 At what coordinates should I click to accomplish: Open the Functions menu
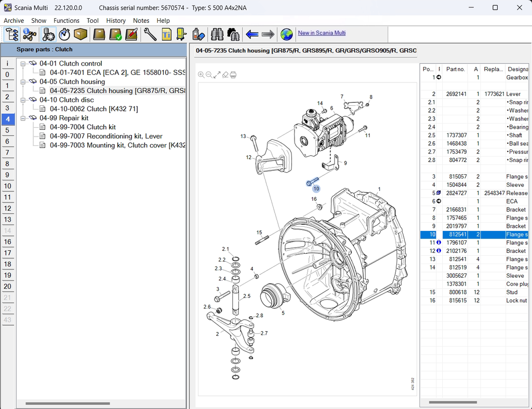click(x=66, y=21)
